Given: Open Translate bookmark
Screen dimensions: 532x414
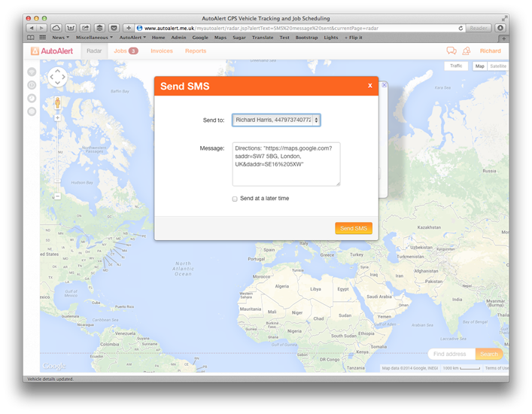Looking at the screenshot, I should (263, 38).
